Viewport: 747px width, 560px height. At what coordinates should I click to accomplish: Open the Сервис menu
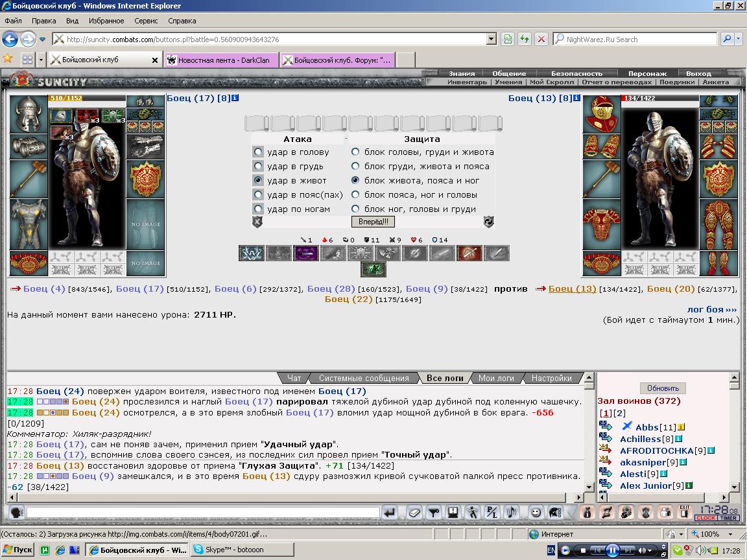pyautogui.click(x=146, y=21)
